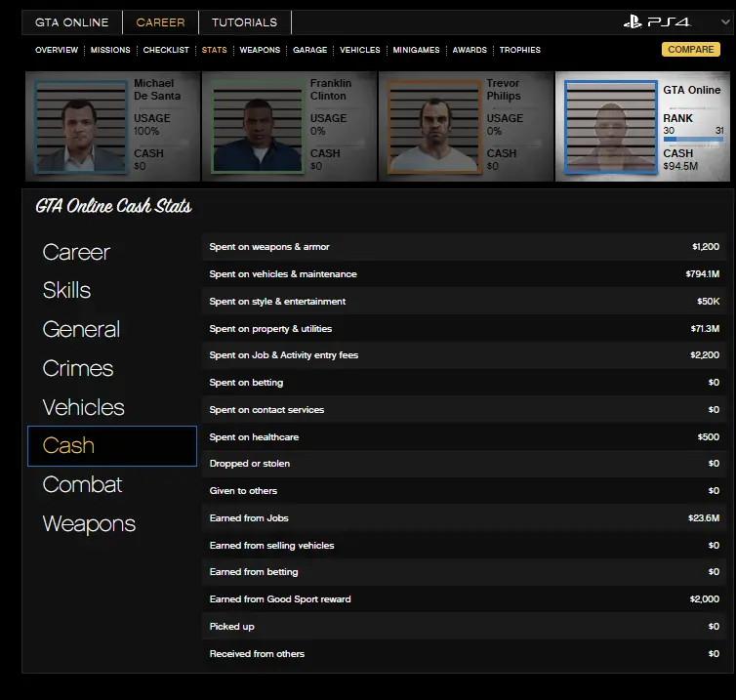The width and height of the screenshot is (736, 700).
Task: Select the Skills stats category
Action: coord(66,291)
